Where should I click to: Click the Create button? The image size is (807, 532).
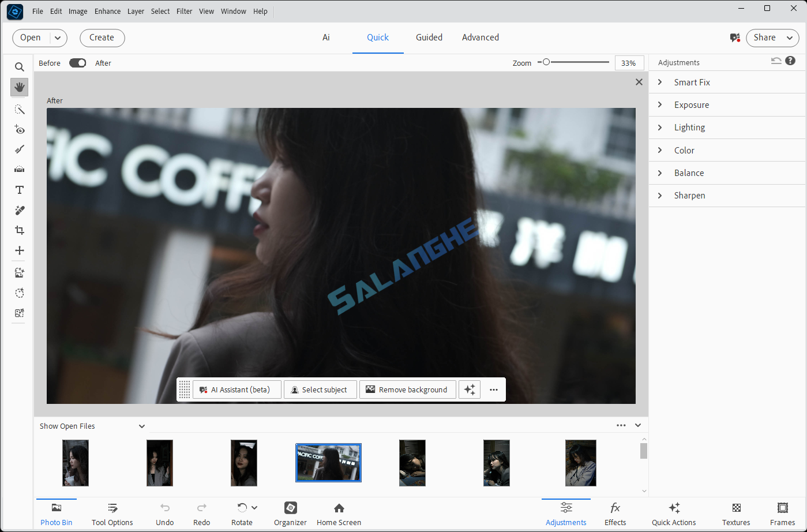tap(102, 38)
